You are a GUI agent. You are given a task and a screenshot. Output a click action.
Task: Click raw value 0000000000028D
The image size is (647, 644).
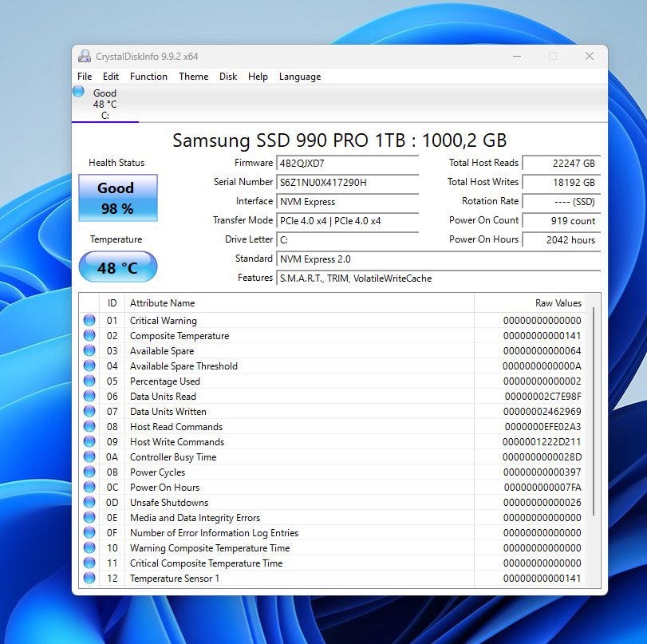coord(542,457)
